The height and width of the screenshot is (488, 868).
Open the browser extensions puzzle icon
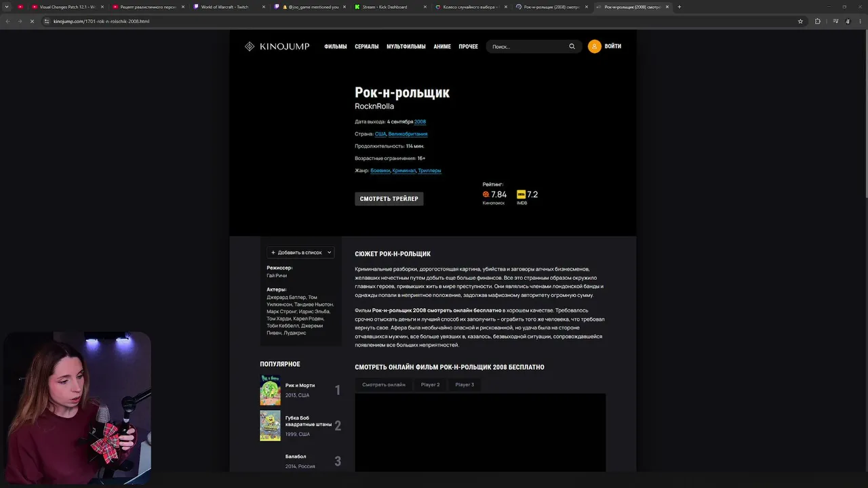click(x=818, y=21)
